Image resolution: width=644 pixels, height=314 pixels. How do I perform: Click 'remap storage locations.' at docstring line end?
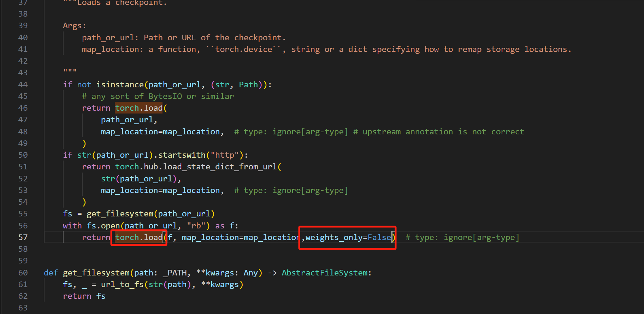pos(514,49)
